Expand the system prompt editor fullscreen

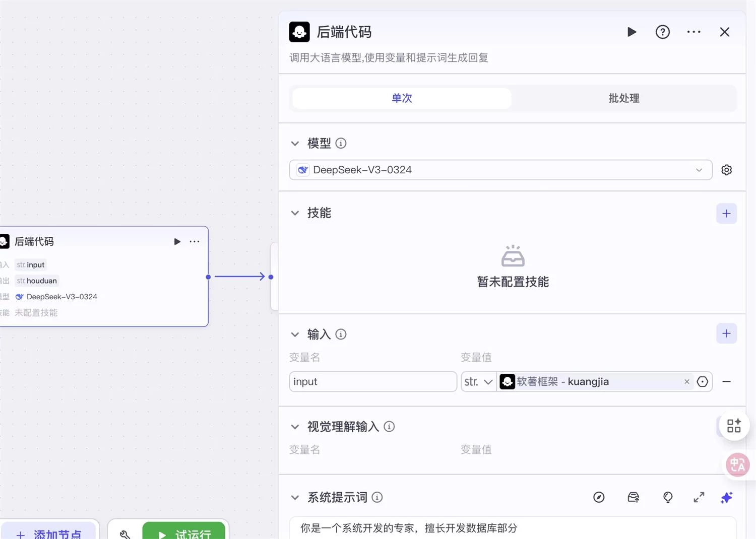[x=699, y=497]
